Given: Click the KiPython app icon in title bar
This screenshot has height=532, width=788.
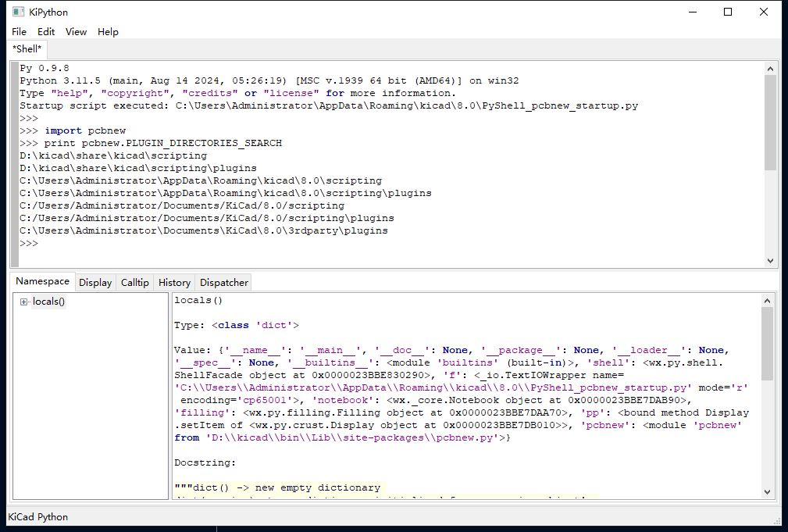Looking at the screenshot, I should [x=17, y=12].
